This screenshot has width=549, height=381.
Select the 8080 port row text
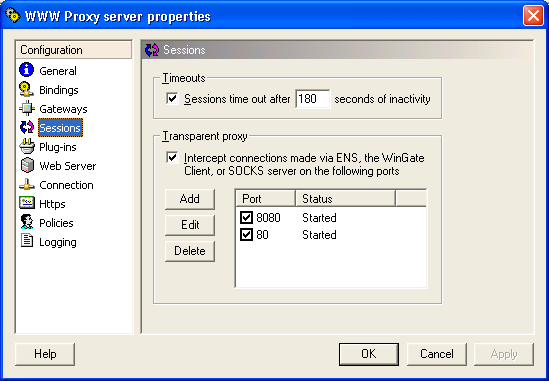(x=268, y=217)
